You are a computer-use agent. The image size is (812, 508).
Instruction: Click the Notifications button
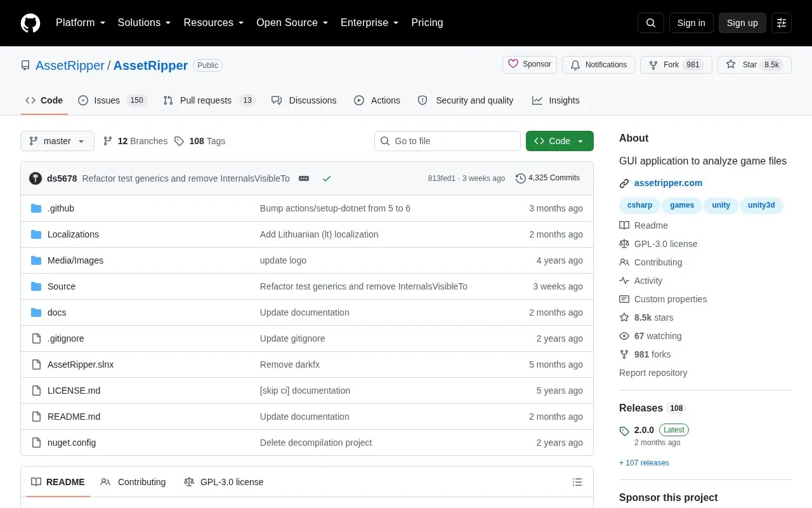coord(598,65)
